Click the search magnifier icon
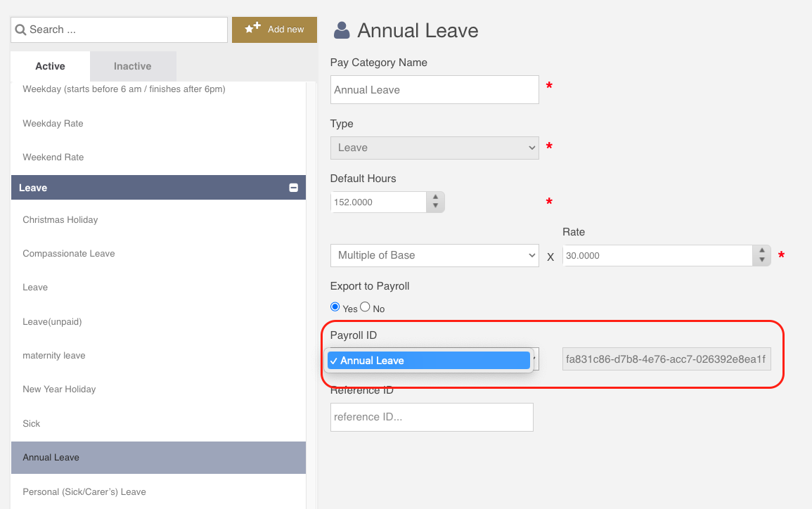This screenshot has width=812, height=509. tap(20, 30)
